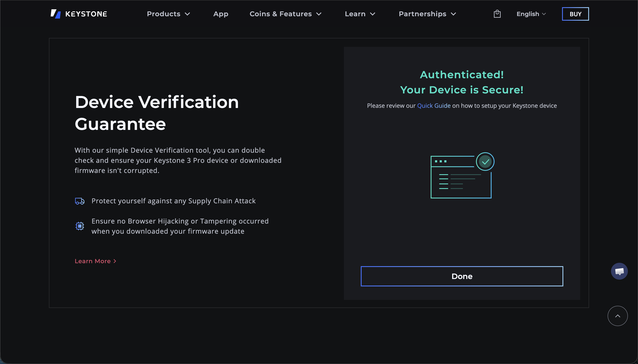Click 'Protect yourself against any Supply Chain Attack'
Image resolution: width=638 pixels, height=364 pixels.
coord(173,201)
